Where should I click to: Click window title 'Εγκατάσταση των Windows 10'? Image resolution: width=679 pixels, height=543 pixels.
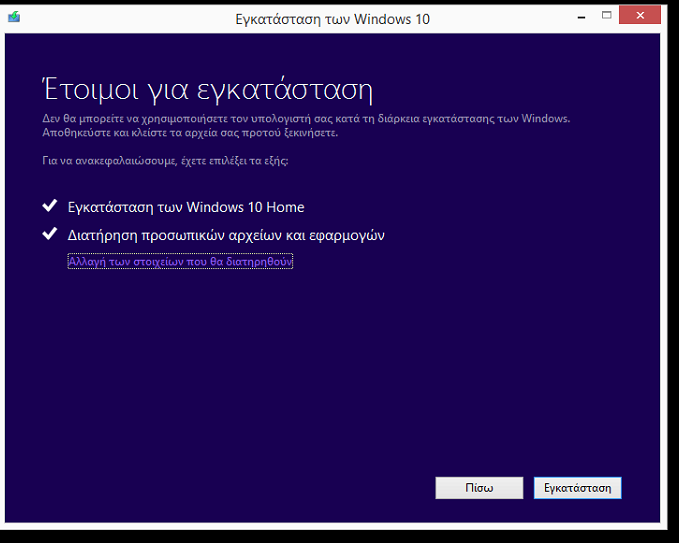[333, 19]
